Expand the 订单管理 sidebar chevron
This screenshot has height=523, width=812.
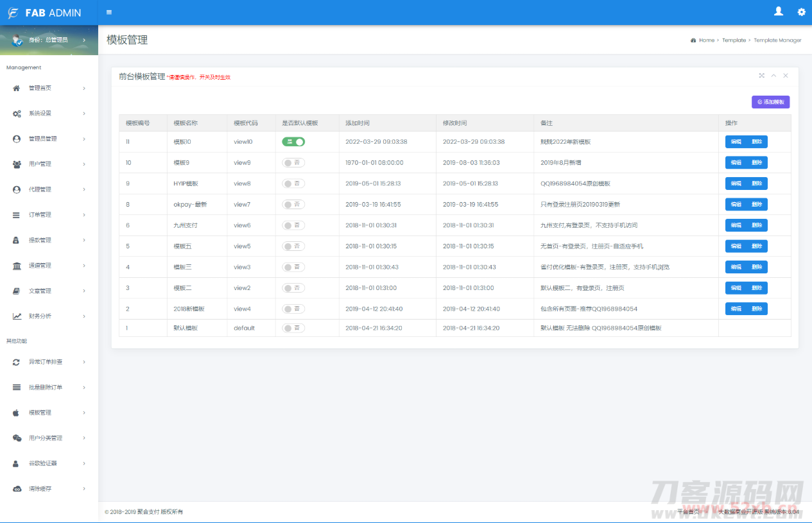(x=84, y=215)
